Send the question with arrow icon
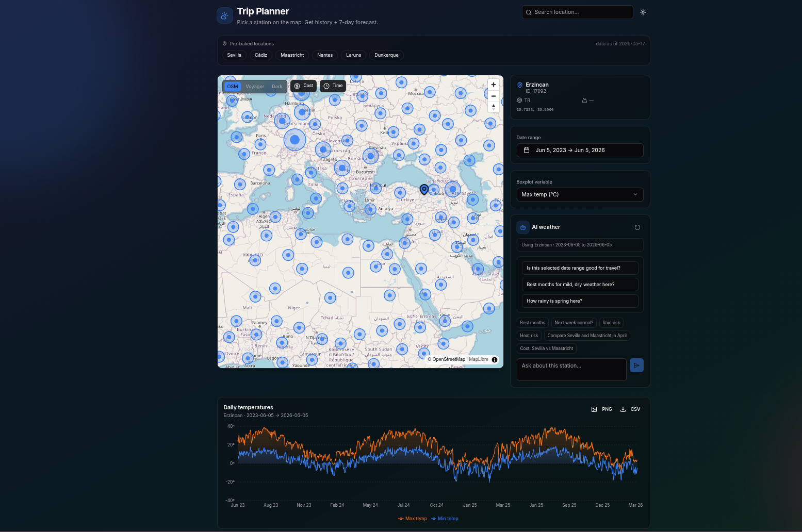Image resolution: width=802 pixels, height=532 pixels. point(637,365)
